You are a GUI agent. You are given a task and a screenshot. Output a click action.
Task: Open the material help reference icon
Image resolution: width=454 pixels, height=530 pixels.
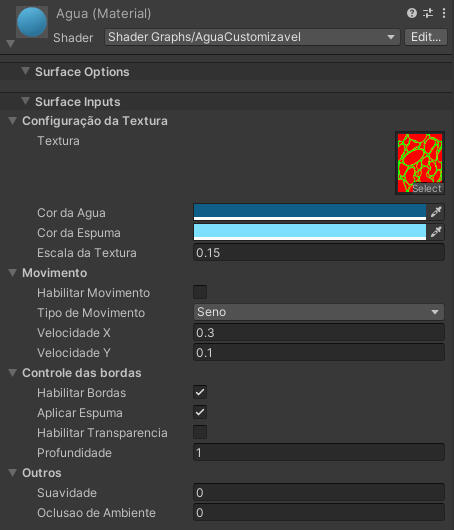(x=411, y=13)
